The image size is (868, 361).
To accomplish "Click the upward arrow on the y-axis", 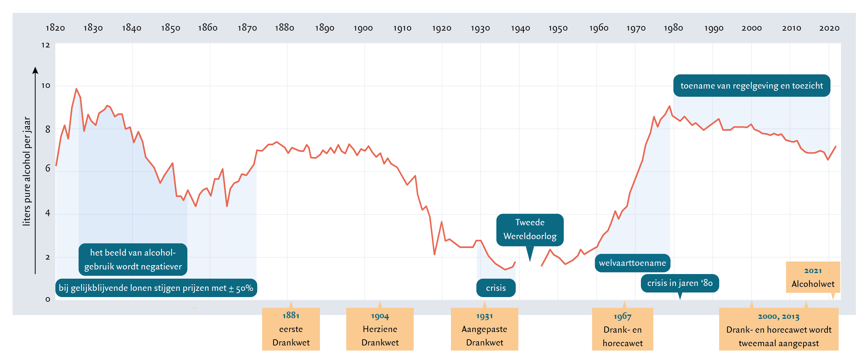I will point(35,70).
